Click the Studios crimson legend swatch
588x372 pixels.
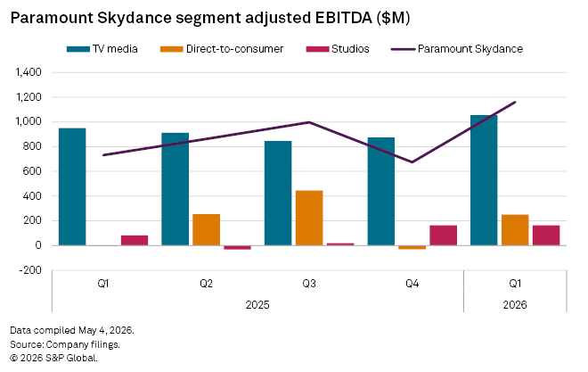pos(317,49)
